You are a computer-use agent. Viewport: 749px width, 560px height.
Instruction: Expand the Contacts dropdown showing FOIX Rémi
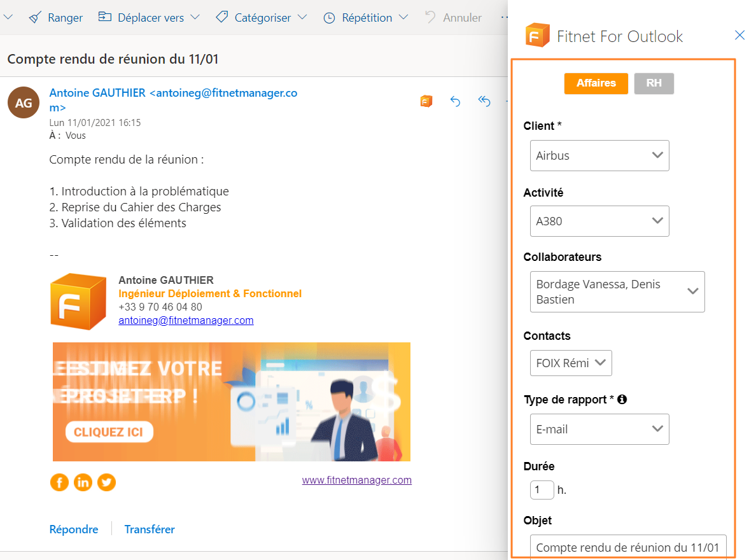(570, 363)
